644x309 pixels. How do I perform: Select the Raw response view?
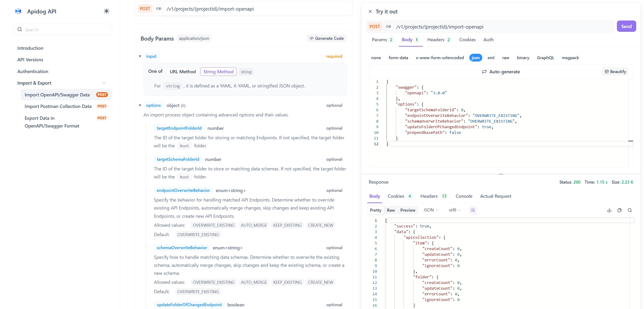391,210
